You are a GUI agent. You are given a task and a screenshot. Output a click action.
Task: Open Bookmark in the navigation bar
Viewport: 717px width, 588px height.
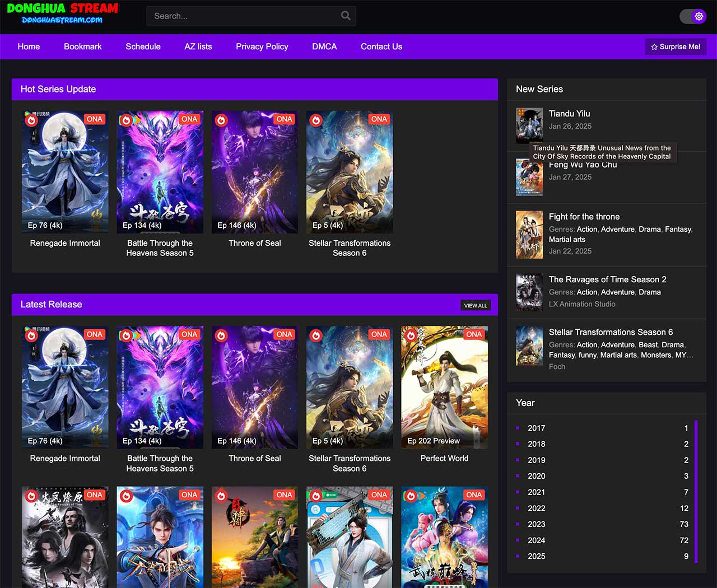click(82, 46)
